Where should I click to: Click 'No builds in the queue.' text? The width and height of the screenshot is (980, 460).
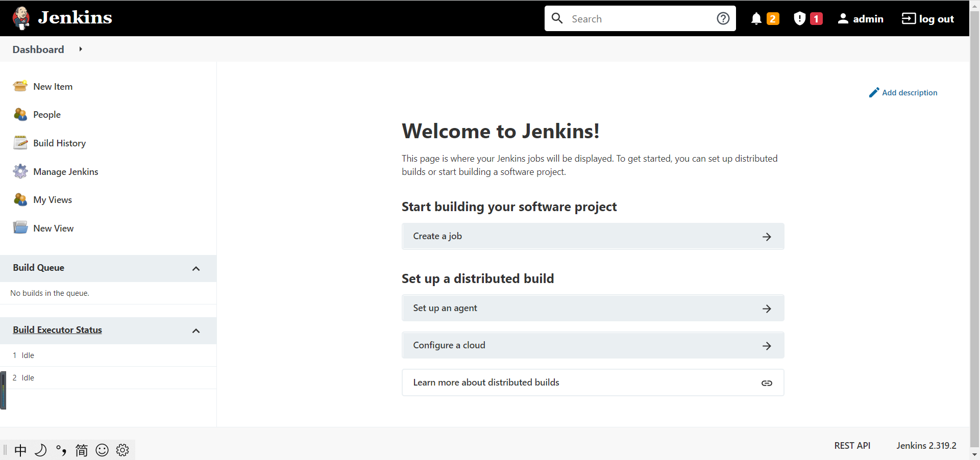50,293
